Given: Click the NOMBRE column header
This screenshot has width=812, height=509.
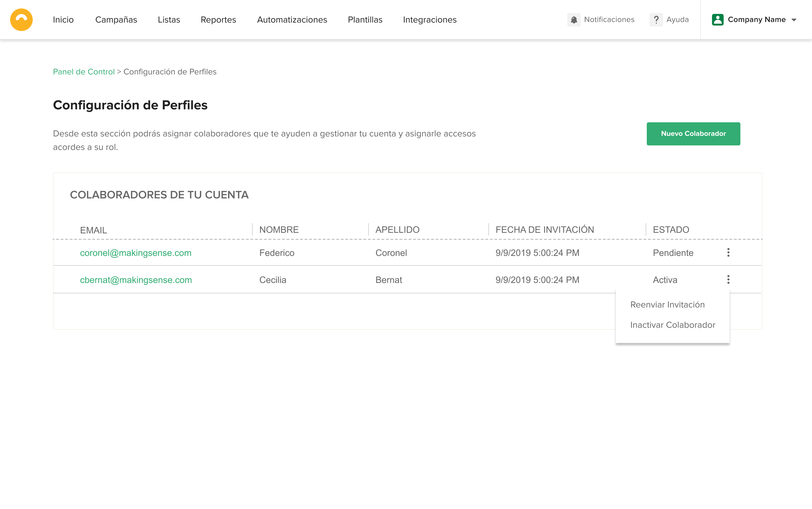Looking at the screenshot, I should click(x=279, y=230).
